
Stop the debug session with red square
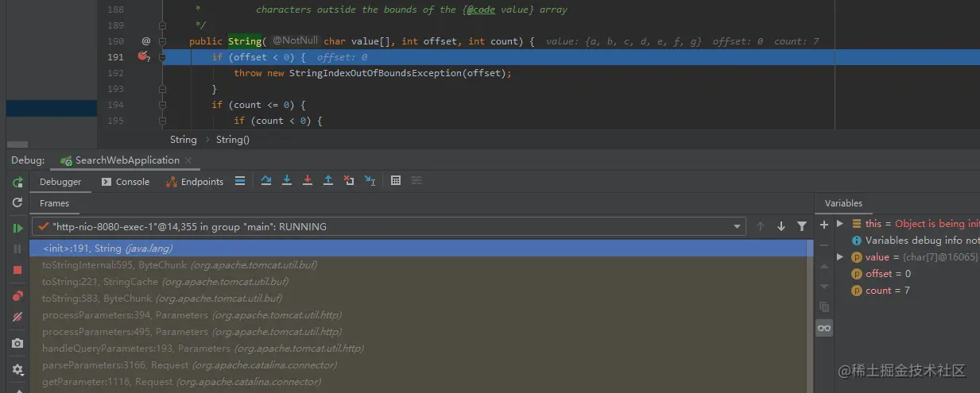click(x=17, y=271)
